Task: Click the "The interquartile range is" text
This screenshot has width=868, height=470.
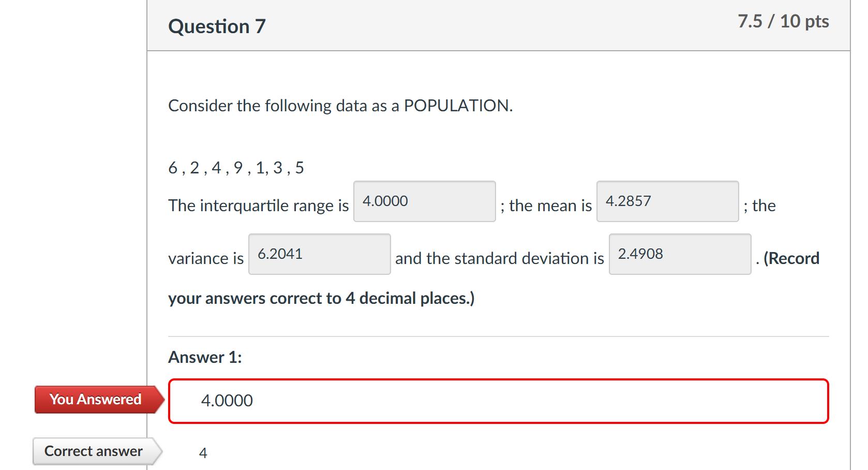Action: pos(258,206)
